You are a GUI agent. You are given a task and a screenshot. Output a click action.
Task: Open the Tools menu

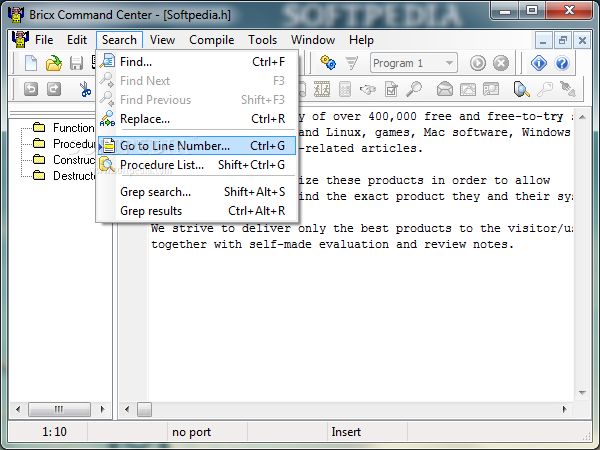(262, 40)
